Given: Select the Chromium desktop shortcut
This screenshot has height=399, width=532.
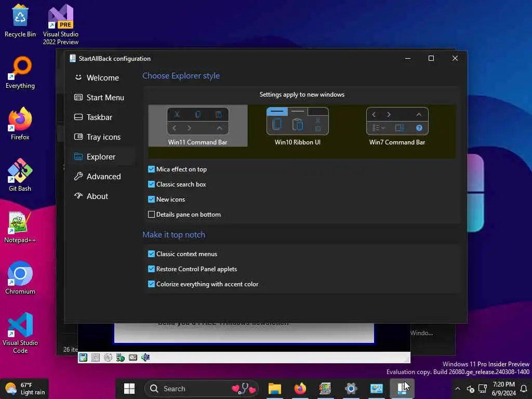Looking at the screenshot, I should pos(20,278).
